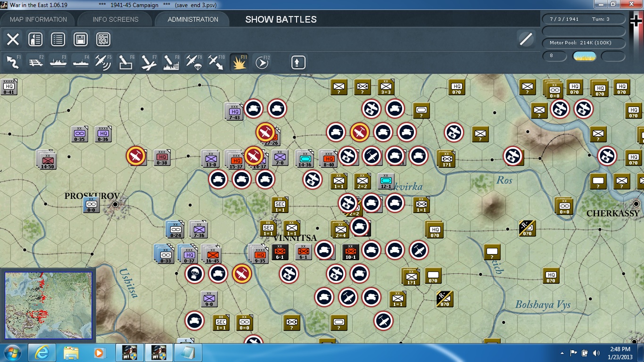Click the paratrooper battle marker
The height and width of the screenshot is (362, 644).
coord(194,274)
